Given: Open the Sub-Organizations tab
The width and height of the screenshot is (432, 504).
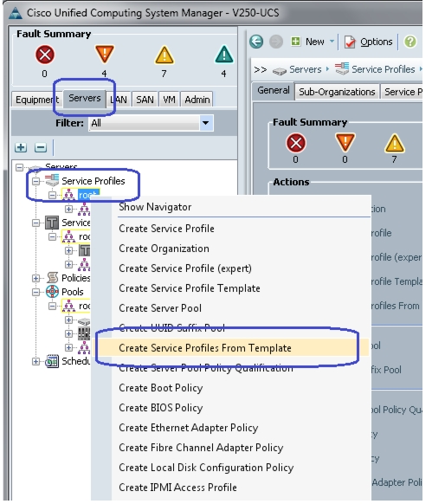Looking at the screenshot, I should coord(337,92).
